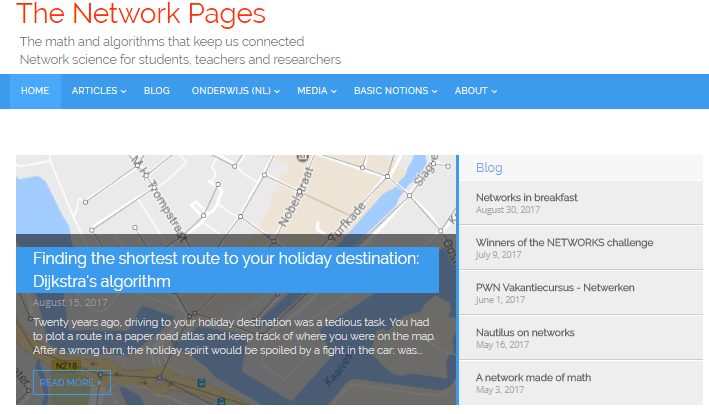This screenshot has height=414, width=709.
Task: Open PWN Vakantiecursus - Netwerken post
Action: (x=555, y=288)
